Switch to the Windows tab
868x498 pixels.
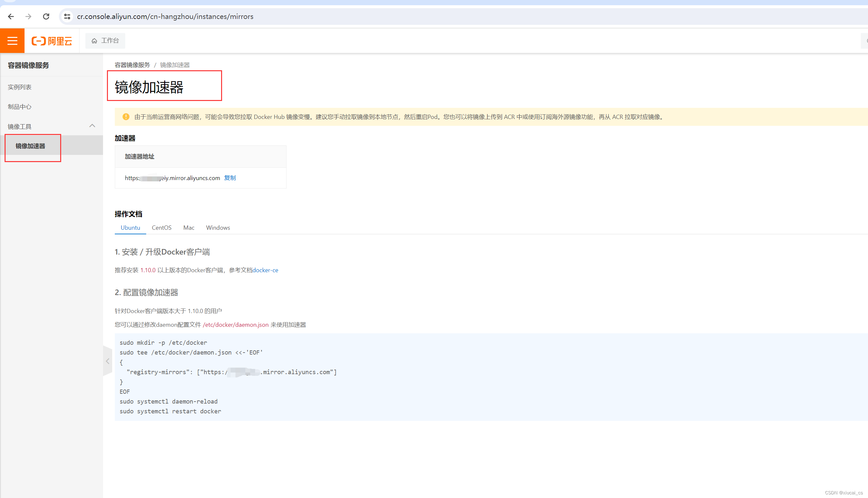coord(218,227)
